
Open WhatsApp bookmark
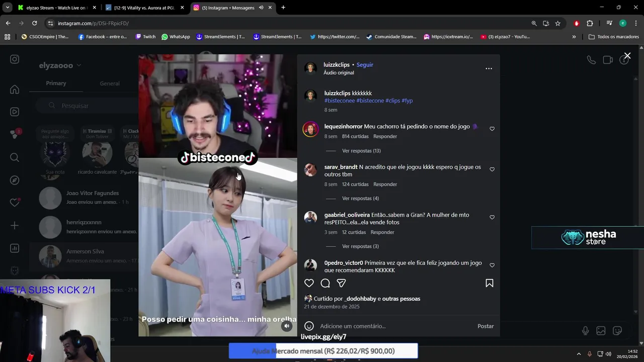tap(176, 37)
